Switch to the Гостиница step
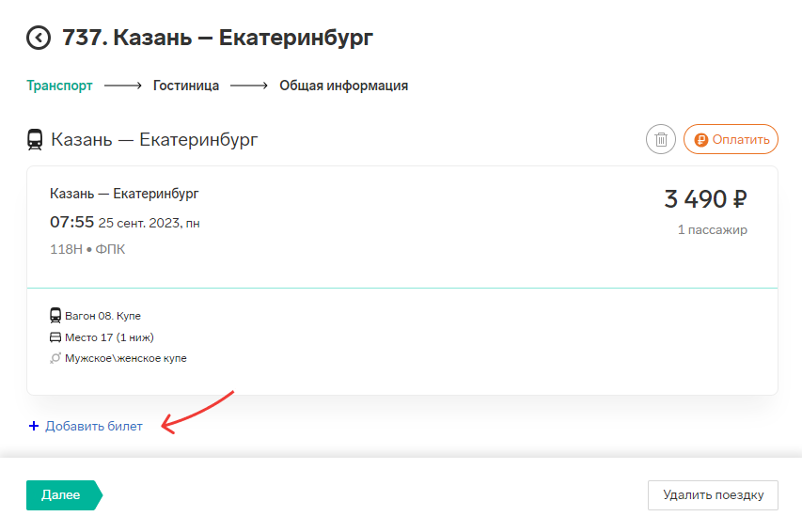Viewport: 802px width, 532px height. click(x=186, y=86)
